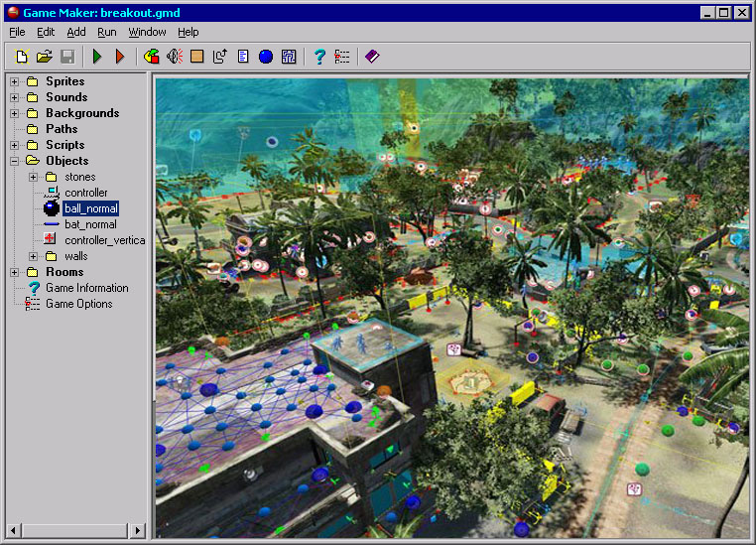Run the game with green play arrow
756x545 pixels.
[97, 57]
